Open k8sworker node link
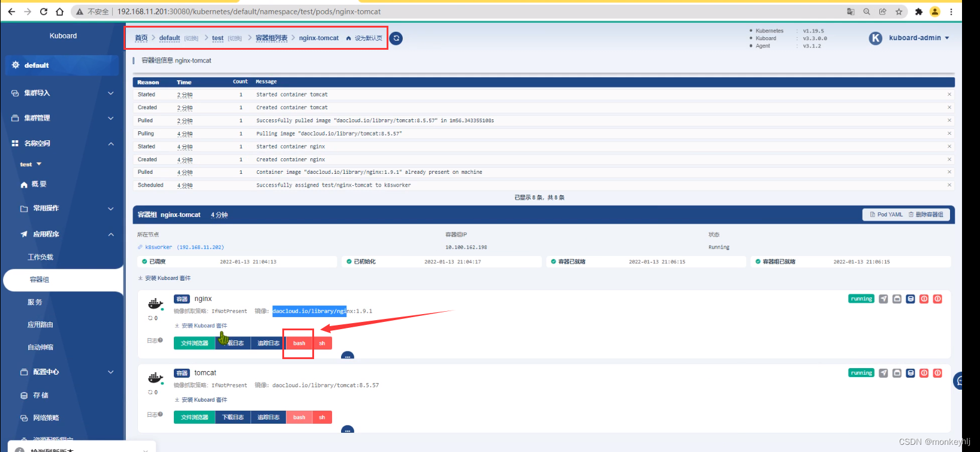The height and width of the screenshot is (452, 980). pos(181,247)
